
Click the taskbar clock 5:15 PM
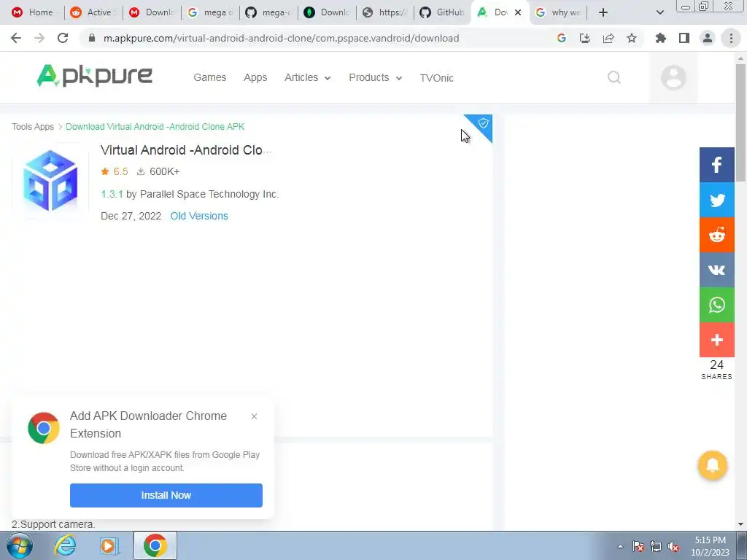[x=710, y=540]
